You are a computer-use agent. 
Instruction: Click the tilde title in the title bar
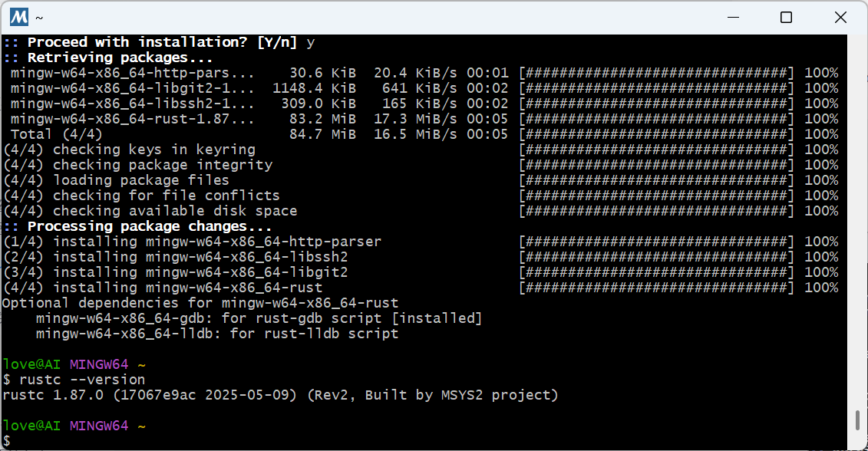(x=39, y=18)
